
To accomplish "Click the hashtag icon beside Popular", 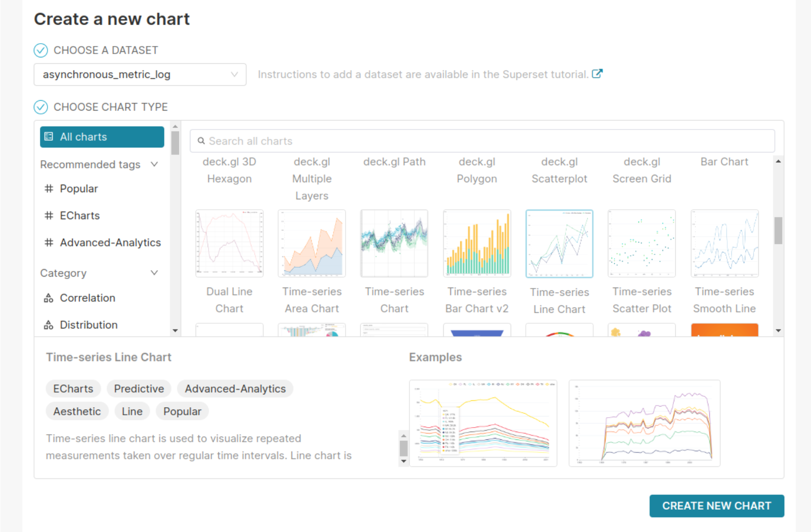I will [x=48, y=188].
